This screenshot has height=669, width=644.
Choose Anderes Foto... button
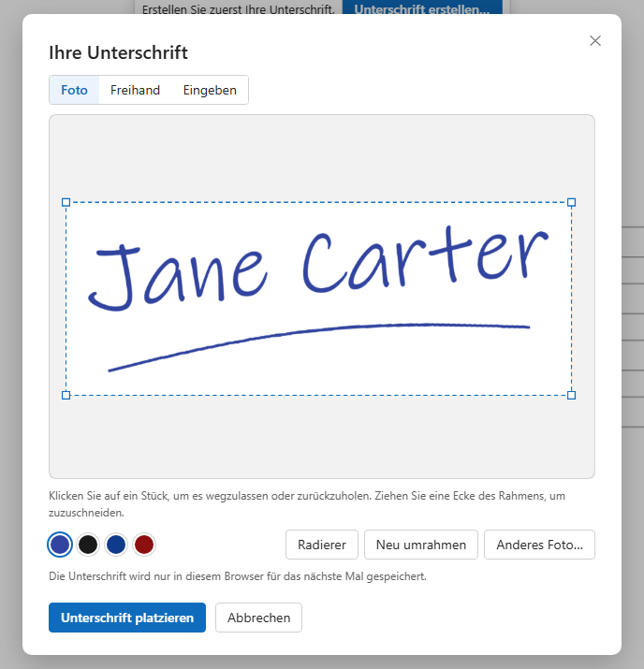(539, 545)
